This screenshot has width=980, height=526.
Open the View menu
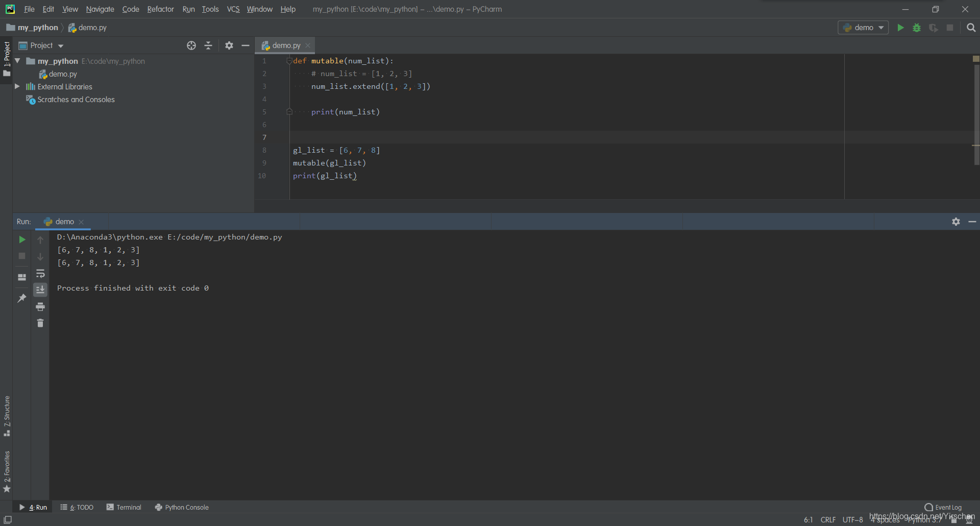(70, 9)
